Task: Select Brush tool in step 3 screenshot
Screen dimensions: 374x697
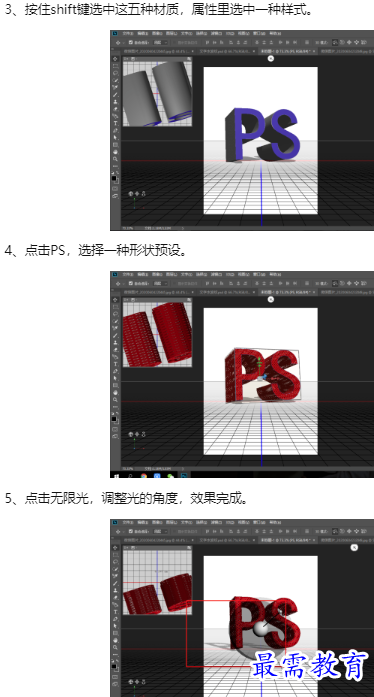Action: coord(115,95)
